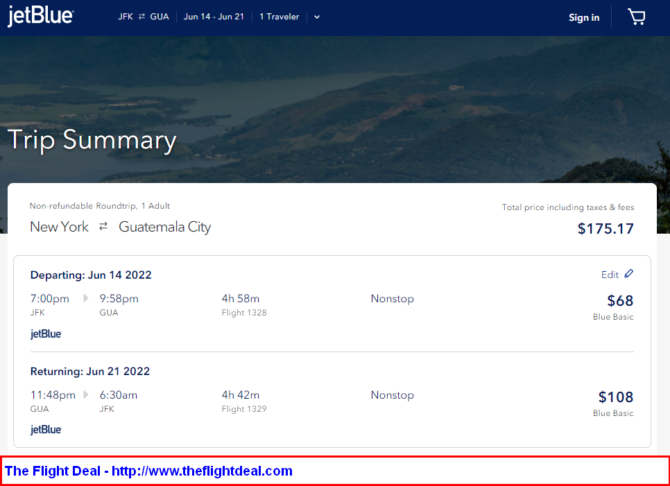
Task: Click the arrows between New York and Guatemala City
Action: [103, 227]
